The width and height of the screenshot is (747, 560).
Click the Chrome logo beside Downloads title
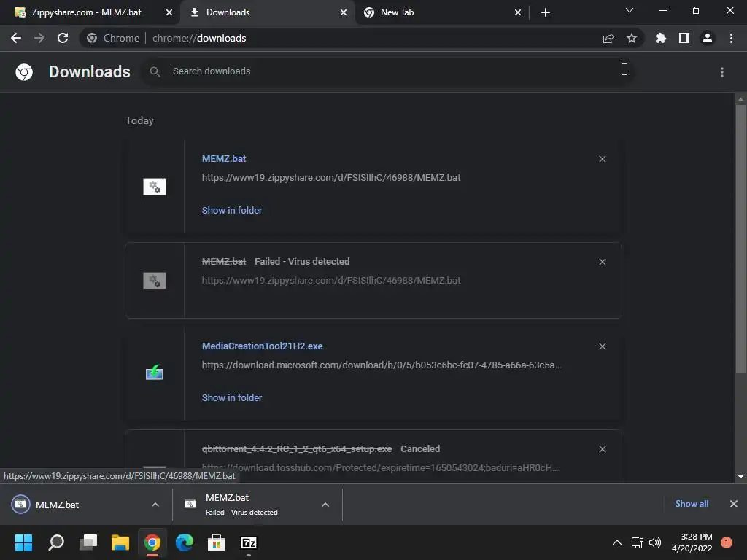coord(24,72)
